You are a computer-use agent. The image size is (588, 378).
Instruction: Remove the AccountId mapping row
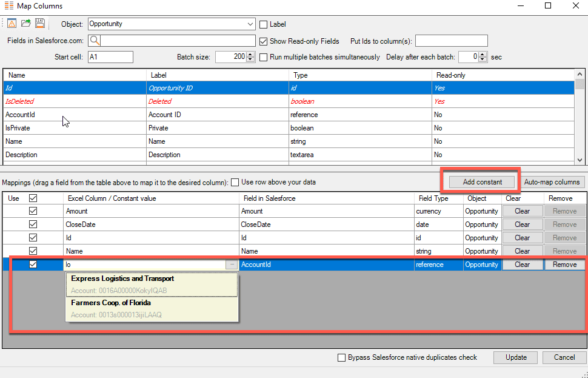coord(564,265)
